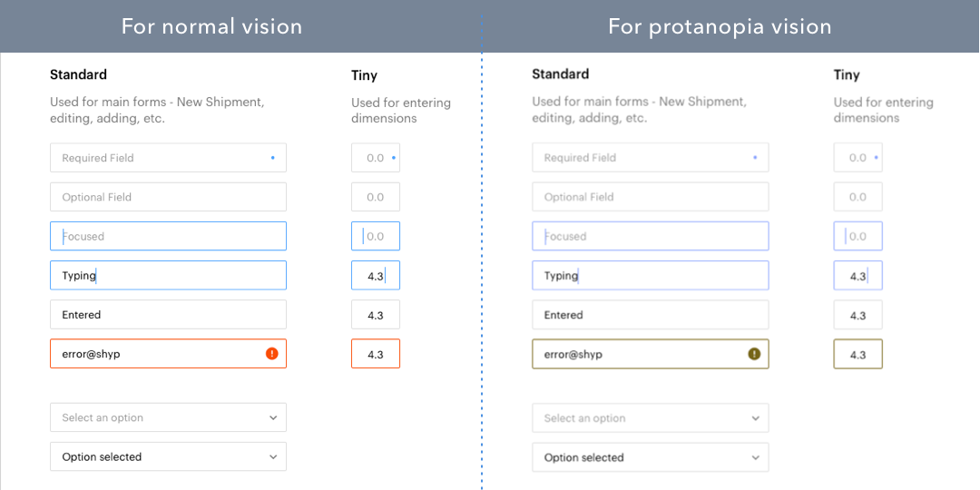Viewport: 980px width, 490px height.
Task: Click the olive-bordered tiny 4.3 field
Action: point(857,354)
